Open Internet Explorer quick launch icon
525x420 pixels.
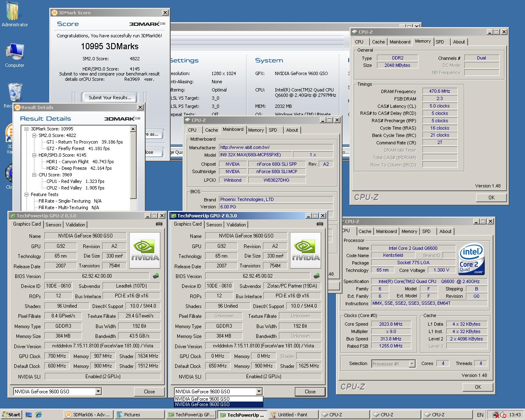(39, 415)
